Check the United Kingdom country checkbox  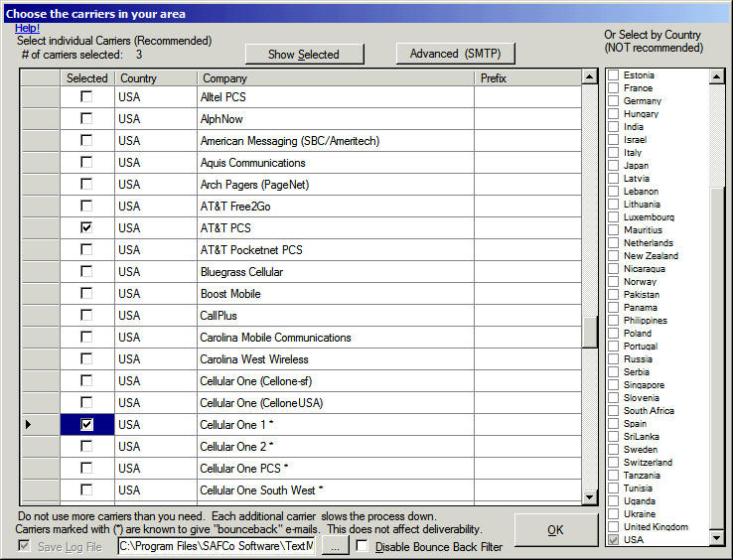tap(614, 527)
